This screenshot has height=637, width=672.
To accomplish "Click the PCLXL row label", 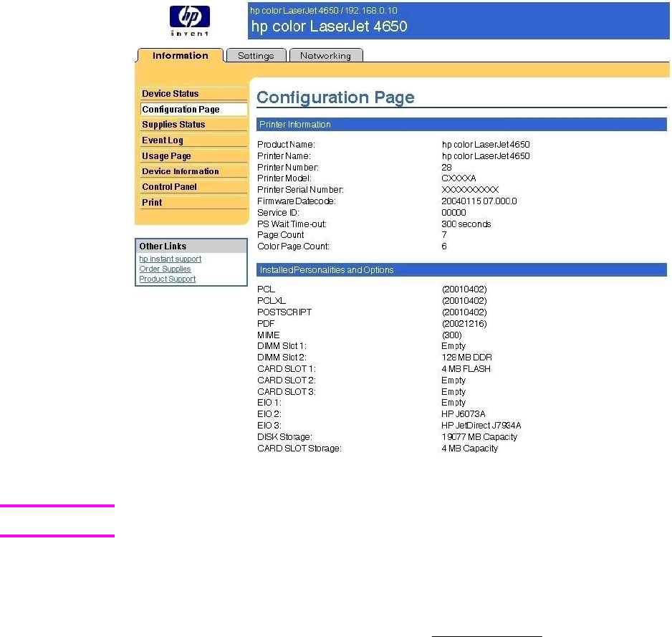I will [272, 300].
